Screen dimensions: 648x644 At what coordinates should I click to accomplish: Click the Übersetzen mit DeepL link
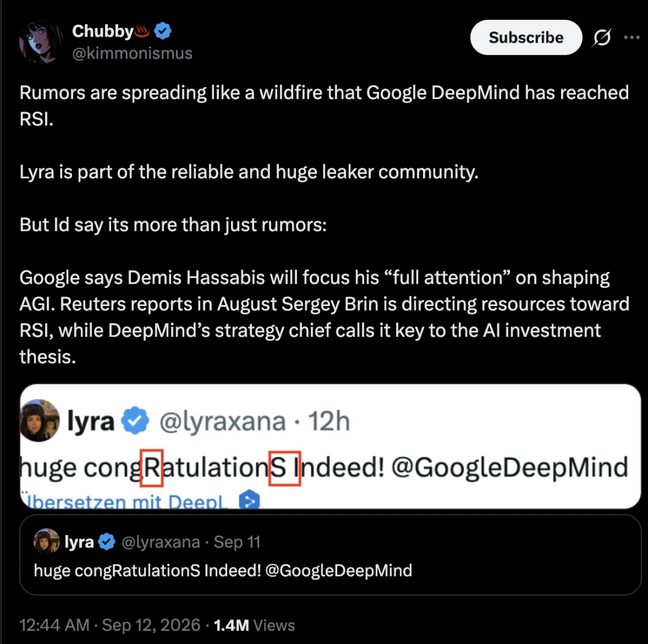123,501
